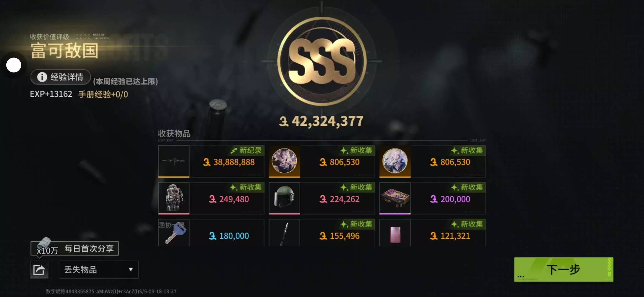Open the 每日首次分享 reward tooltip
Viewport: 644px width, 297px height.
tap(75, 249)
